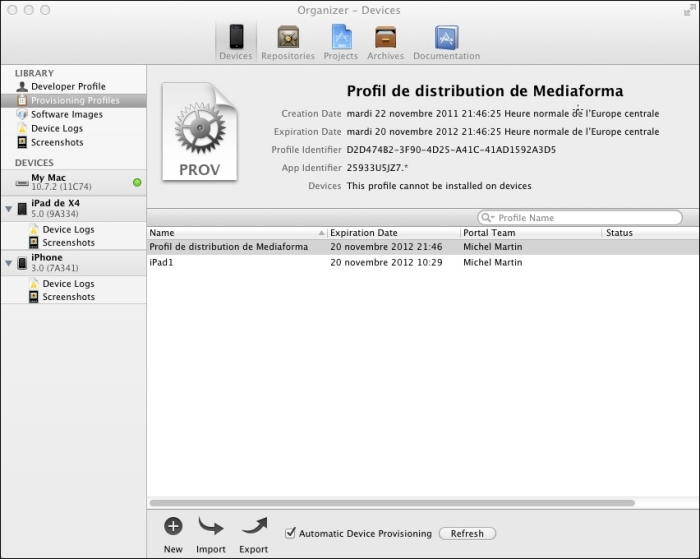Click the horizontal scrollbar in profile list
700x559 pixels.
click(391, 503)
